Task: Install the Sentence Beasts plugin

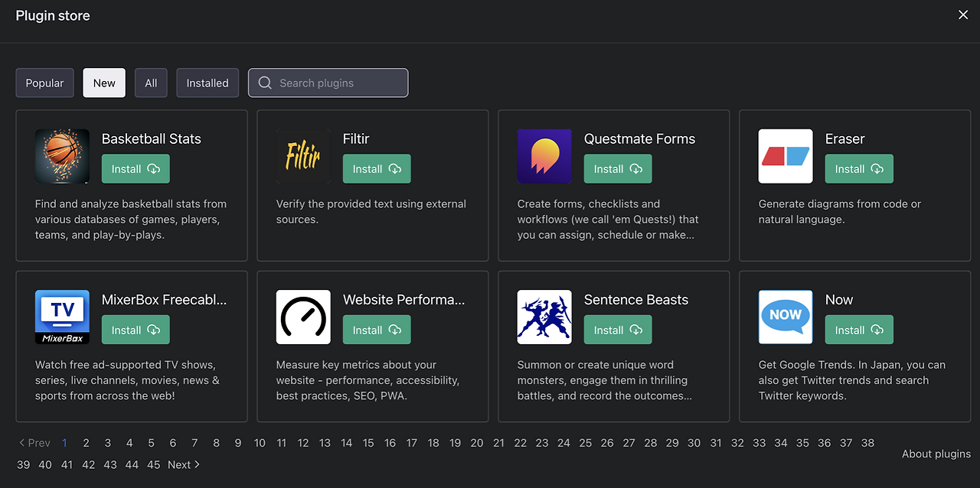Action: [x=618, y=330]
